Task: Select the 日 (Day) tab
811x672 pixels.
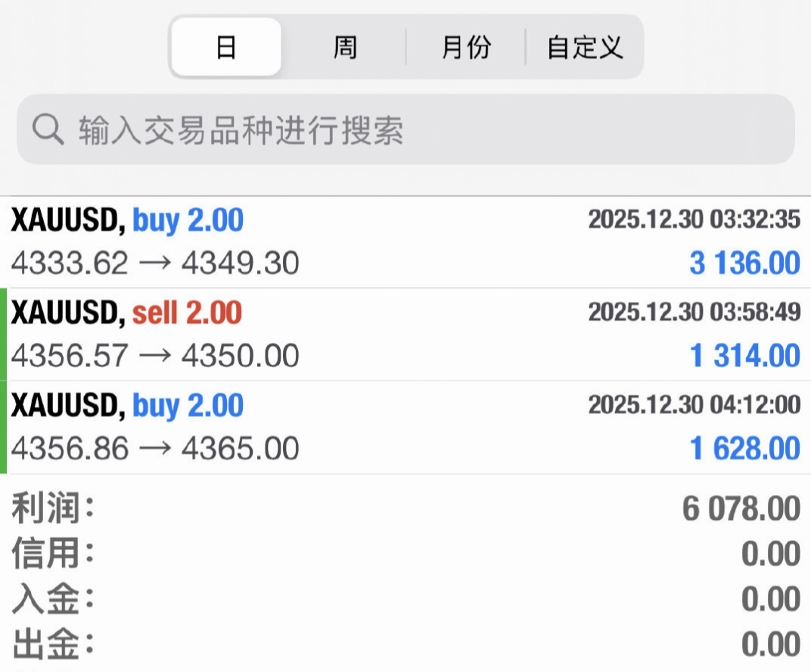Action: [226, 48]
